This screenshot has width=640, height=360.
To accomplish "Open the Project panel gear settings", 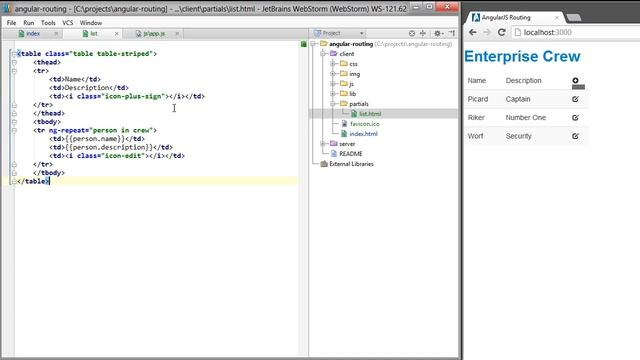I will [438, 33].
